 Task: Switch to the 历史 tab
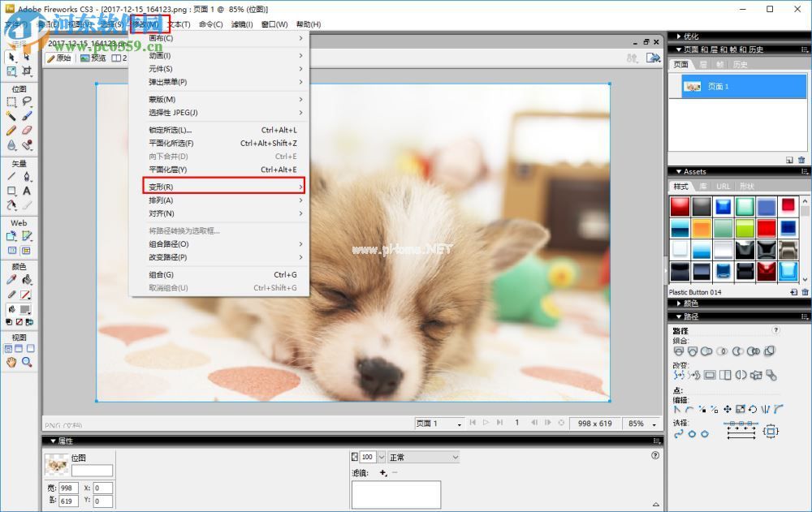pyautogui.click(x=741, y=64)
